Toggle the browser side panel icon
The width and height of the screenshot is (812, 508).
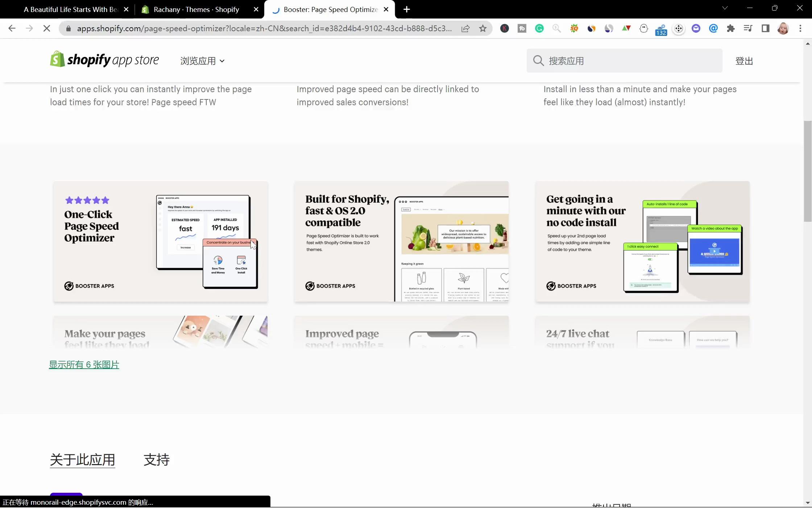click(765, 28)
